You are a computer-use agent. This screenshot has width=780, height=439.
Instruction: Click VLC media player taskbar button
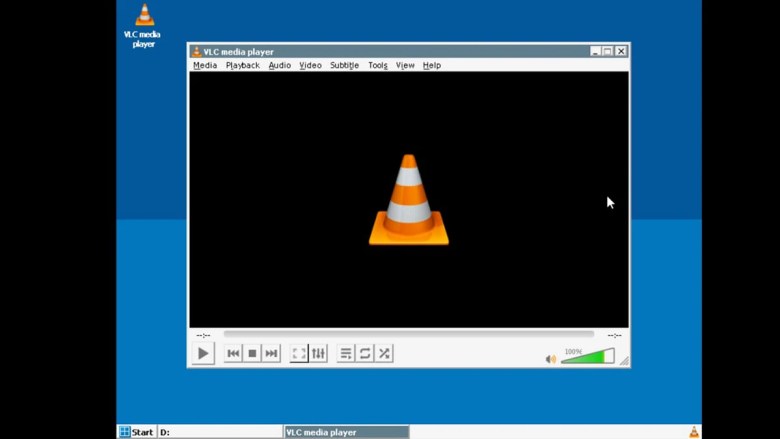coord(347,432)
